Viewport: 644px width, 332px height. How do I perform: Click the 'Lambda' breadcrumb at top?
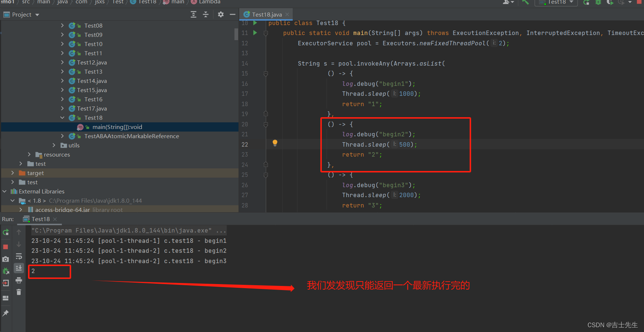point(210,2)
